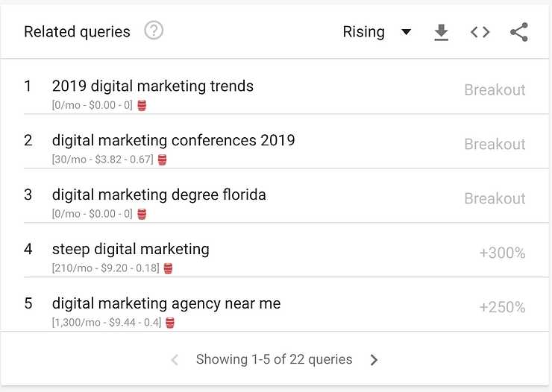Image resolution: width=552 pixels, height=392 pixels.
Task: Go to next page of queries
Action: point(374,360)
